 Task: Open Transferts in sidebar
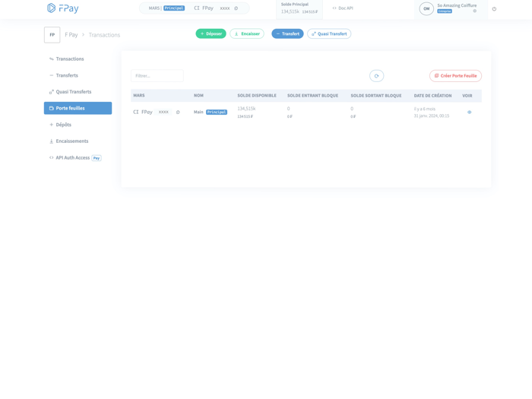[78, 75]
